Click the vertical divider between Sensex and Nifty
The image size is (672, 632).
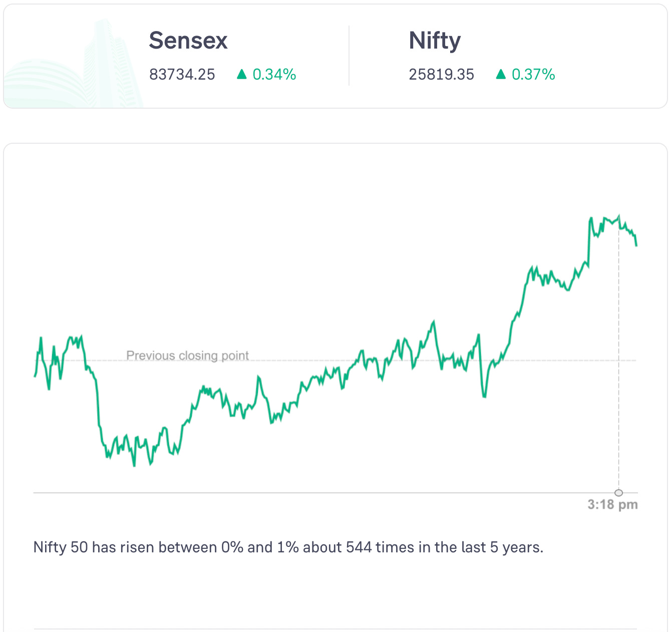[349, 56]
